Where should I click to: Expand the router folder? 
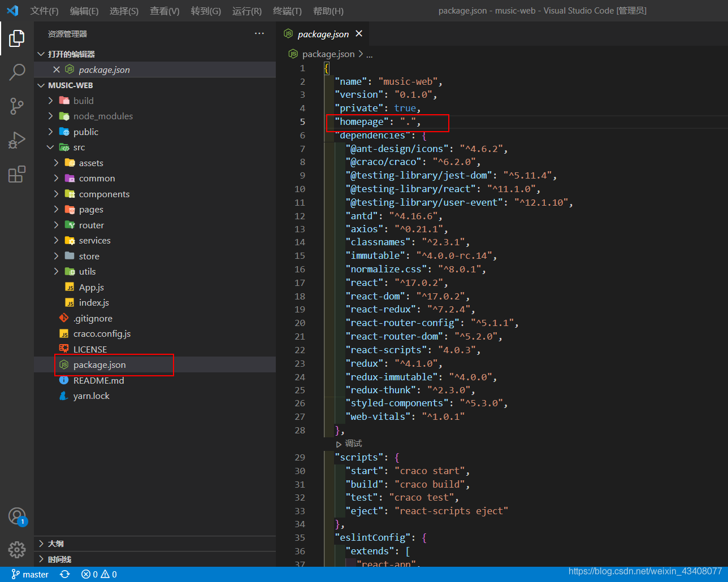(x=155, y=225)
